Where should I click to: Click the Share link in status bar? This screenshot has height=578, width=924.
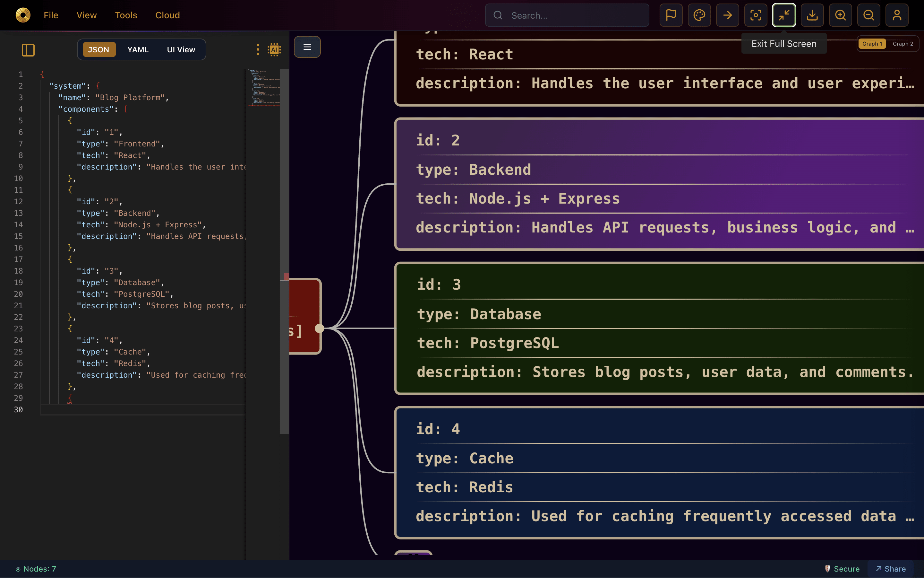click(890, 569)
